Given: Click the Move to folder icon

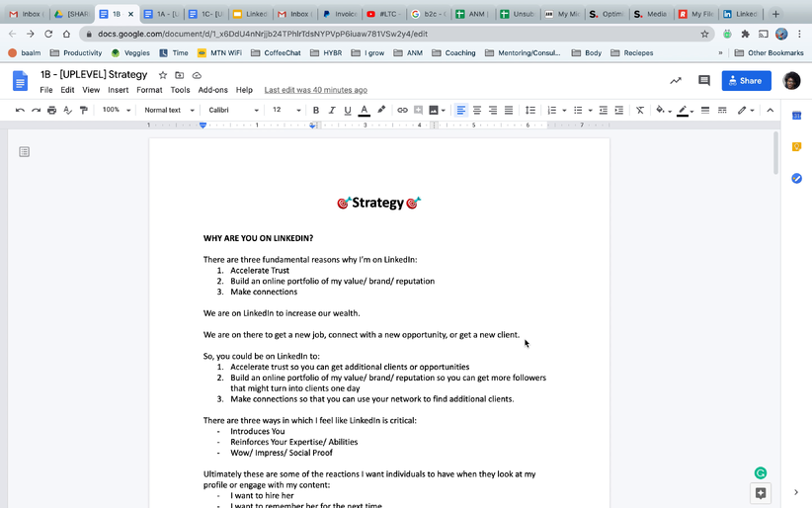Looking at the screenshot, I should pos(179,75).
